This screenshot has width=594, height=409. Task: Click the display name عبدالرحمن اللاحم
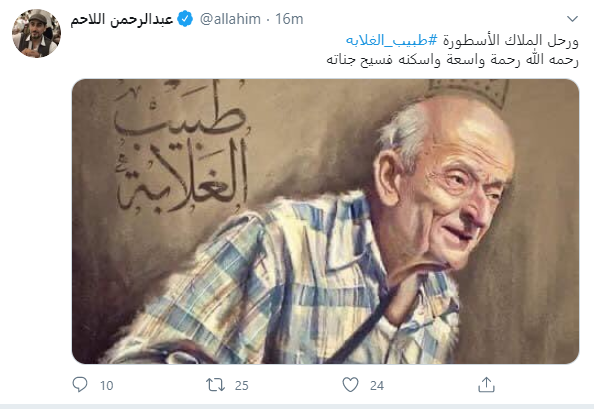(x=122, y=19)
